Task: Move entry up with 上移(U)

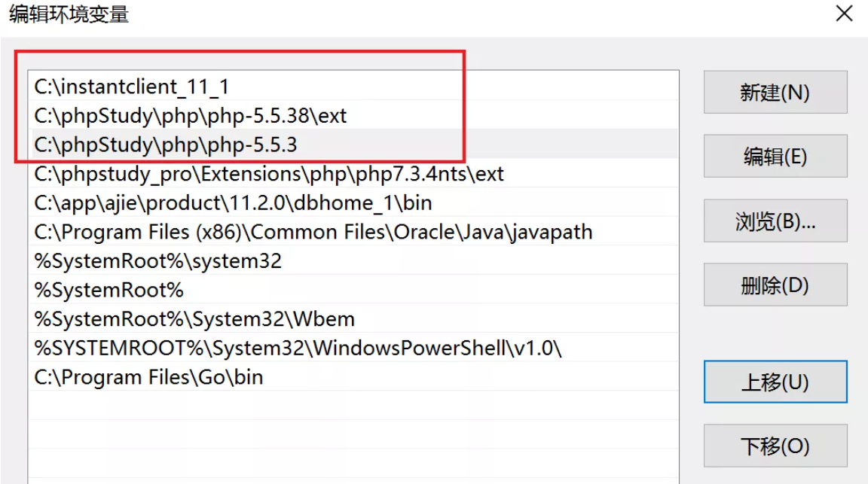Action: pos(775,382)
